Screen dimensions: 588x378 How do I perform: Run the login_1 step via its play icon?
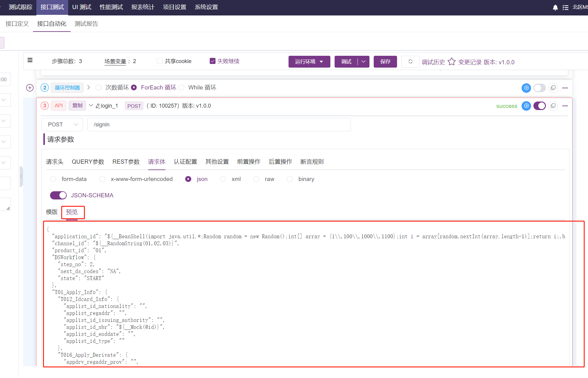click(x=526, y=106)
